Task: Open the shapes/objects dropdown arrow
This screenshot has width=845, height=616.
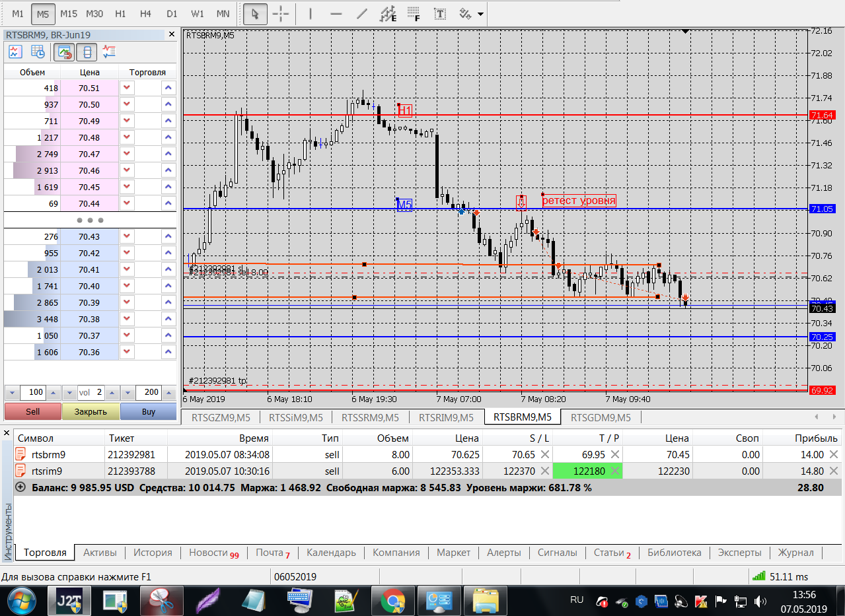Action: [x=480, y=14]
